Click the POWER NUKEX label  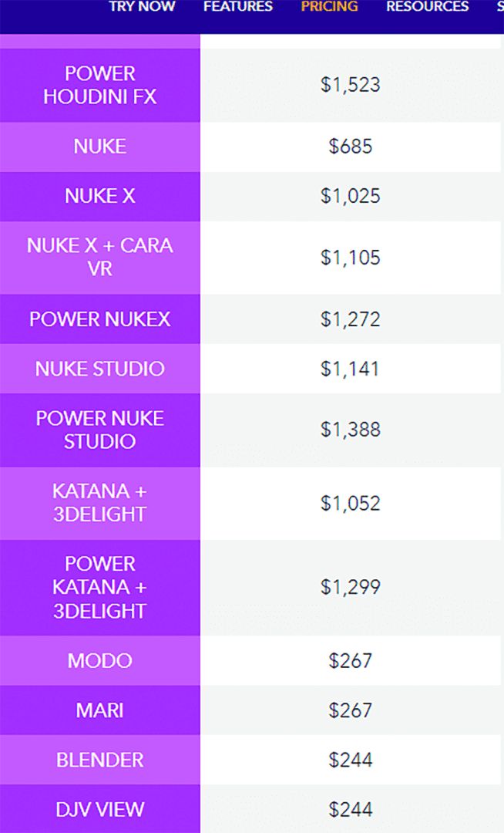100,319
